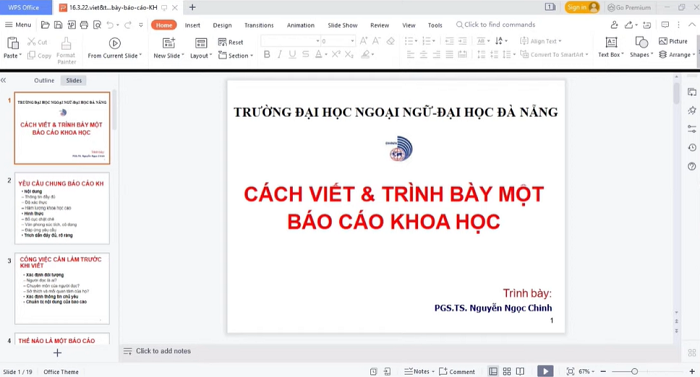Open the Review ribbon tab

pyautogui.click(x=379, y=25)
